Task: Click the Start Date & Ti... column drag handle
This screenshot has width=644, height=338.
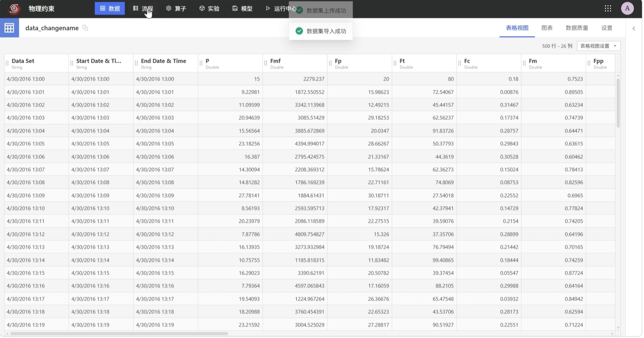Action: (x=72, y=63)
